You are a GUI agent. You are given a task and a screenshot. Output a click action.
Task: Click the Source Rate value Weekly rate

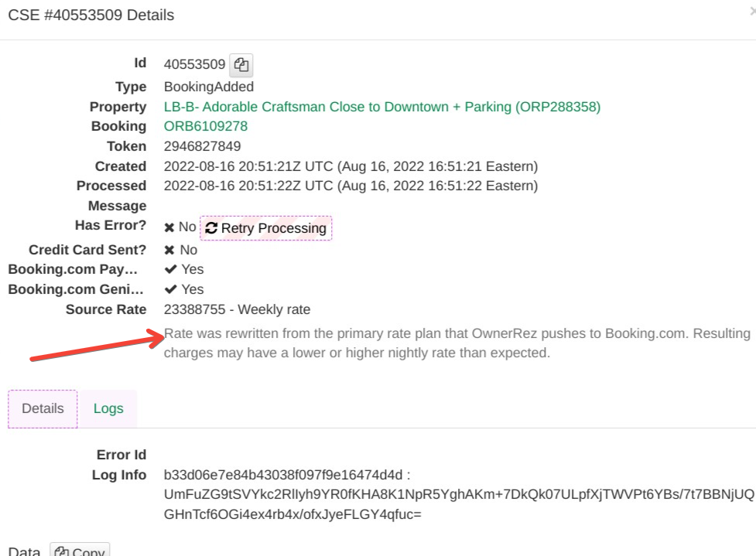[237, 309]
